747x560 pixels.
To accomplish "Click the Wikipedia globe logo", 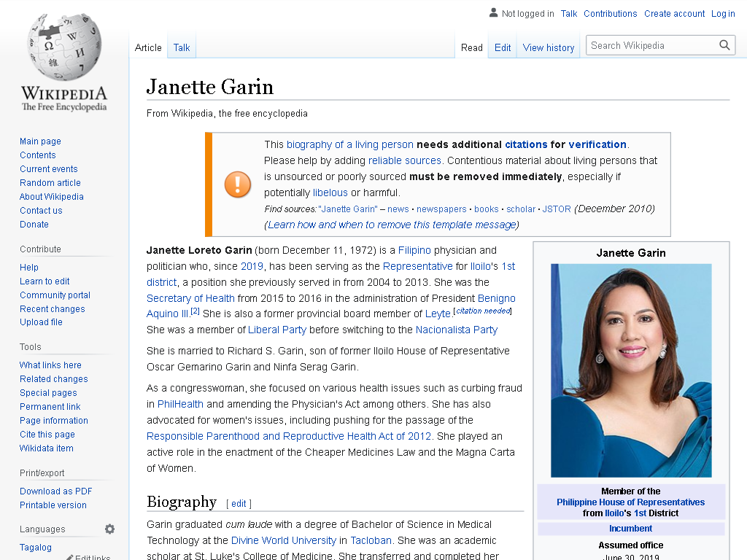I will pyautogui.click(x=64, y=47).
